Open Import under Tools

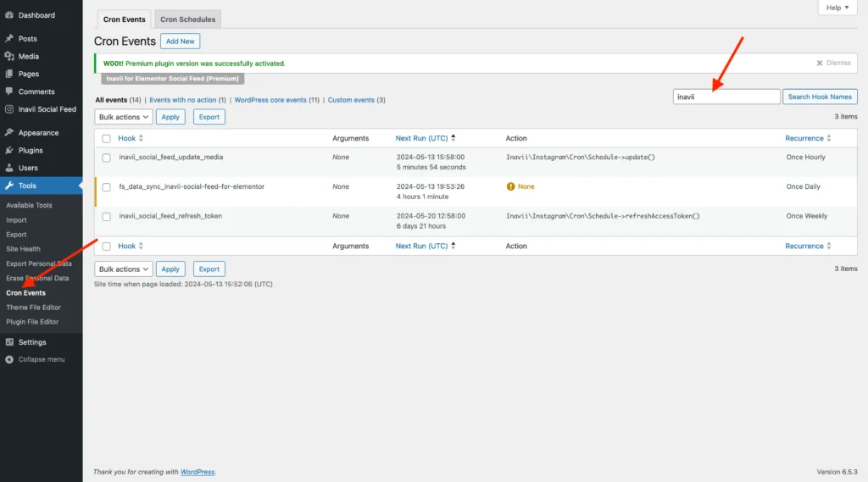pos(16,219)
